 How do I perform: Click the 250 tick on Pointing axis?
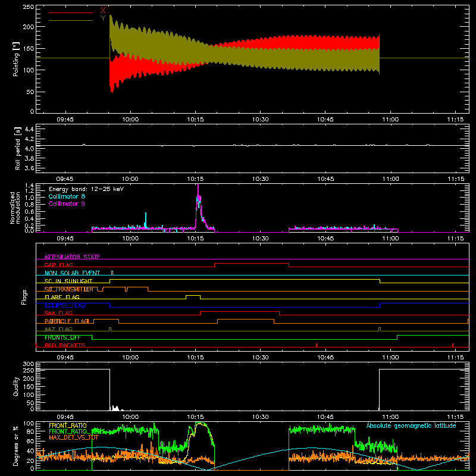click(x=29, y=7)
